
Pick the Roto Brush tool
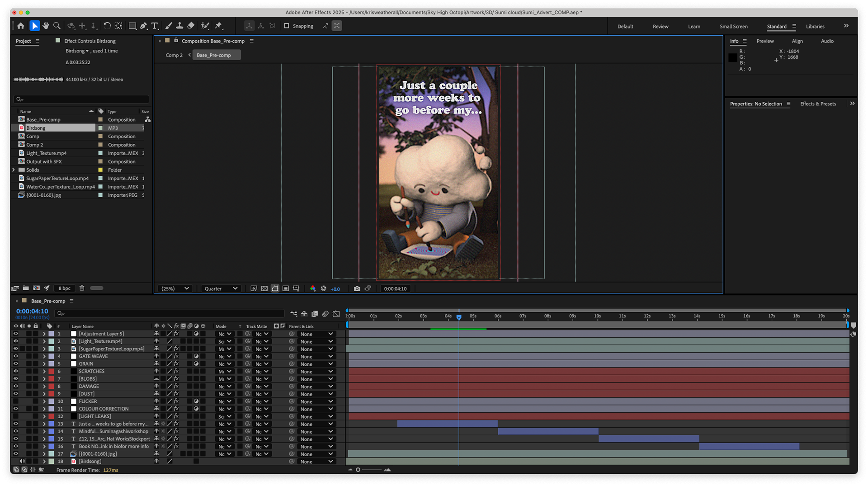click(205, 26)
